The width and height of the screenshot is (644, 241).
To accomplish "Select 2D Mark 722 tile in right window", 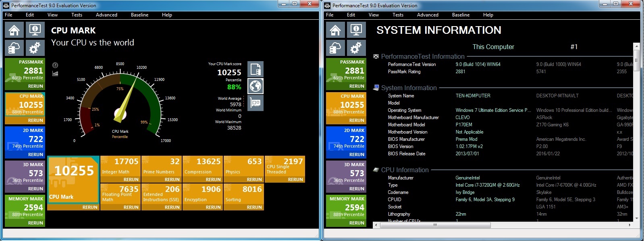I will point(346,138).
